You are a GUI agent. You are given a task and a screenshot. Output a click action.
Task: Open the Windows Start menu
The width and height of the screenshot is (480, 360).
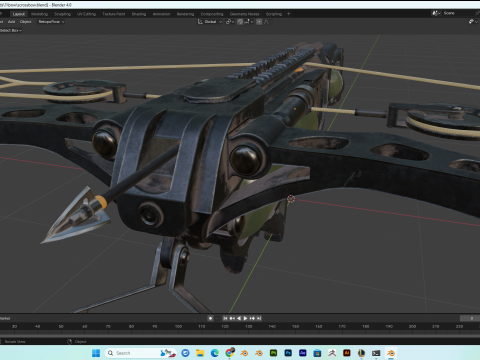point(96,353)
